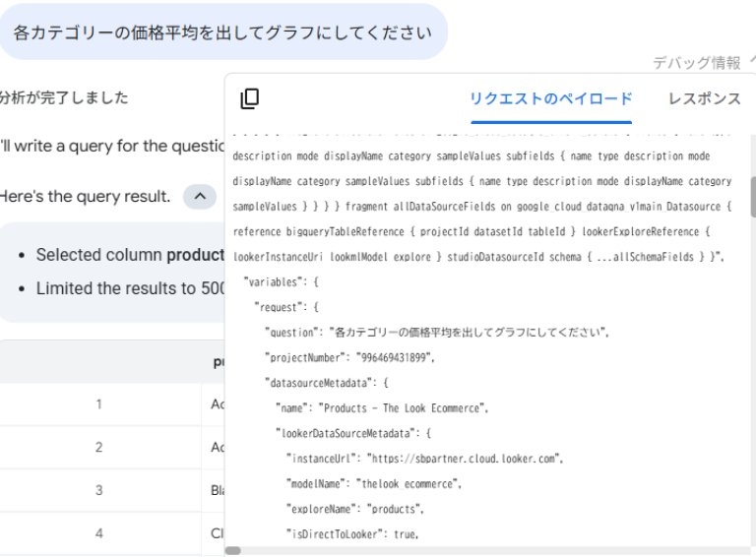Viewport: 756px width, 557px height.
Task: Click the vertical scrollbar thumb in payload panel
Action: pyautogui.click(x=752, y=197)
